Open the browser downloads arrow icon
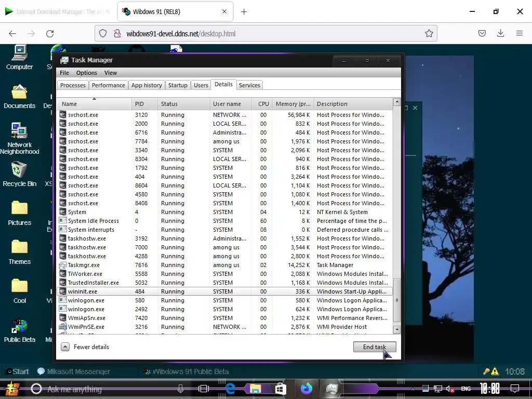 coord(500,33)
